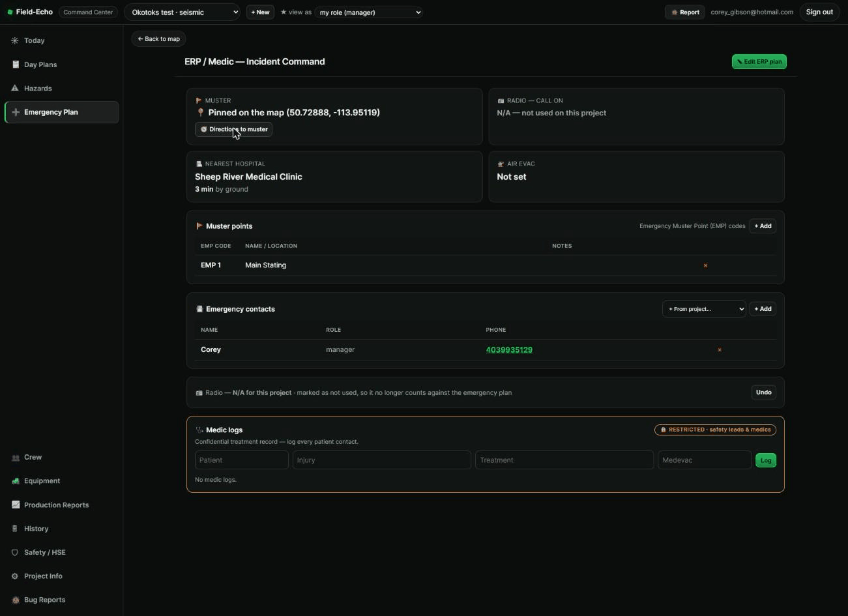
Task: Focus the Injury input field
Action: coord(382,460)
